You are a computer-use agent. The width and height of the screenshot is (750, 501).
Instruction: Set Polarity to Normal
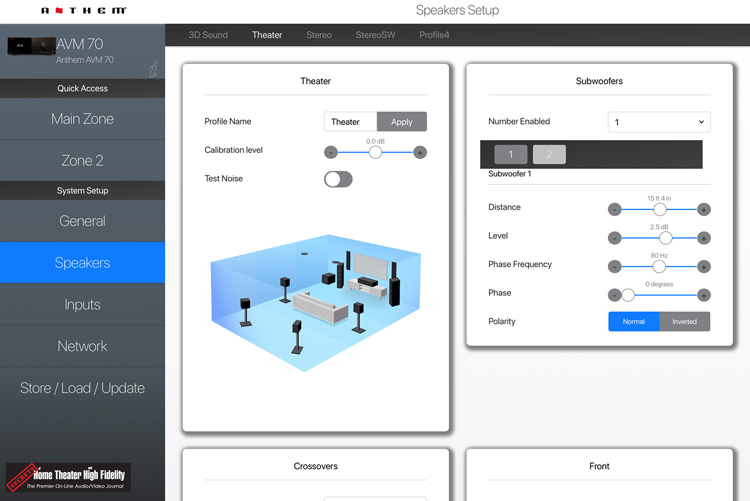(634, 321)
